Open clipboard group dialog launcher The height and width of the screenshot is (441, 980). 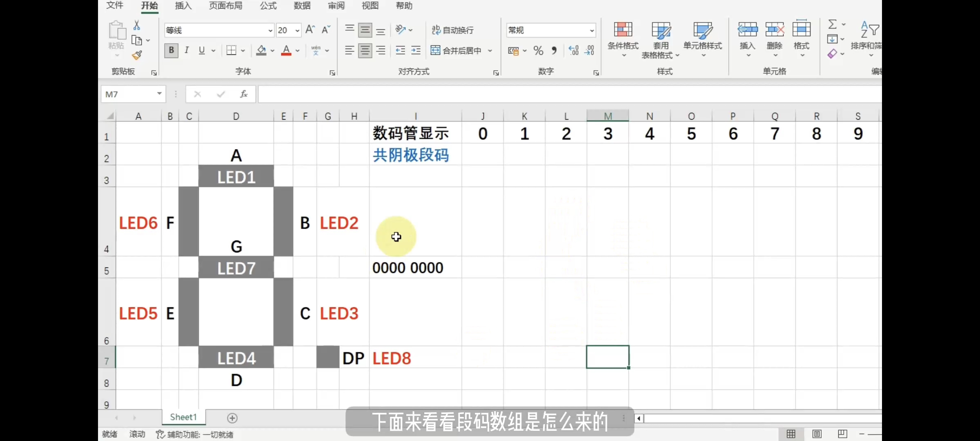(154, 73)
